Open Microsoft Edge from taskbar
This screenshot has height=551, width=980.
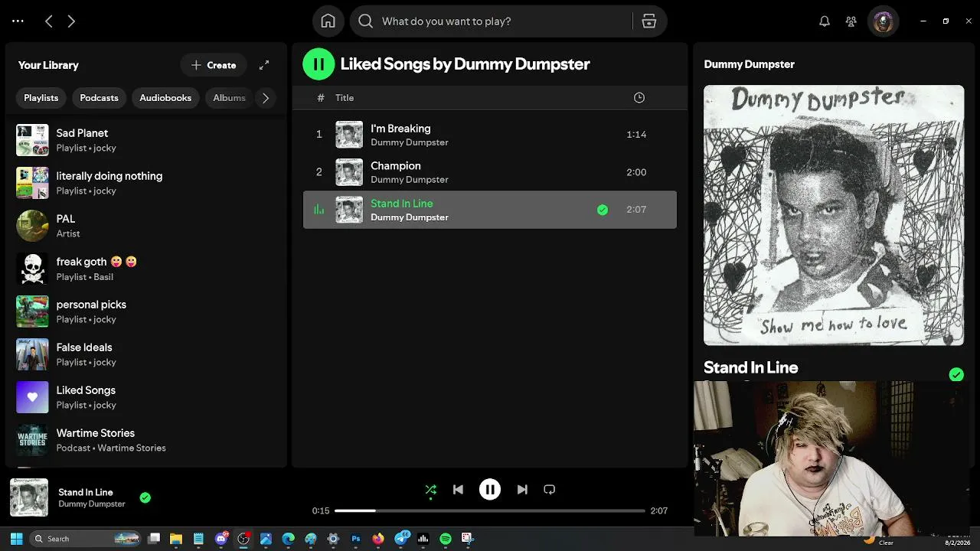pos(288,539)
